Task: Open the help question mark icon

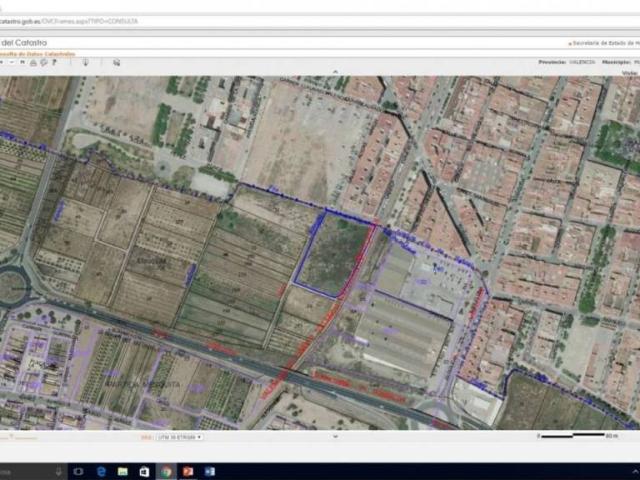Action: [x=54, y=62]
